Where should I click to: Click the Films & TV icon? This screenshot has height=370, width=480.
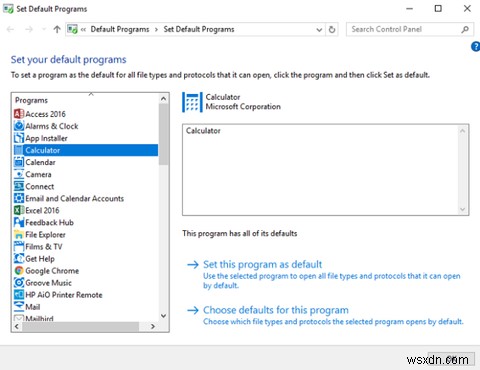(19, 247)
